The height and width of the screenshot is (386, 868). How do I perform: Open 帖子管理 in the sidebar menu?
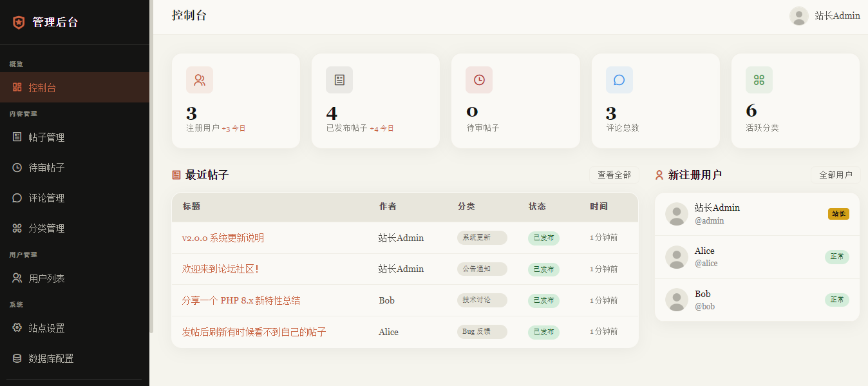pos(75,137)
